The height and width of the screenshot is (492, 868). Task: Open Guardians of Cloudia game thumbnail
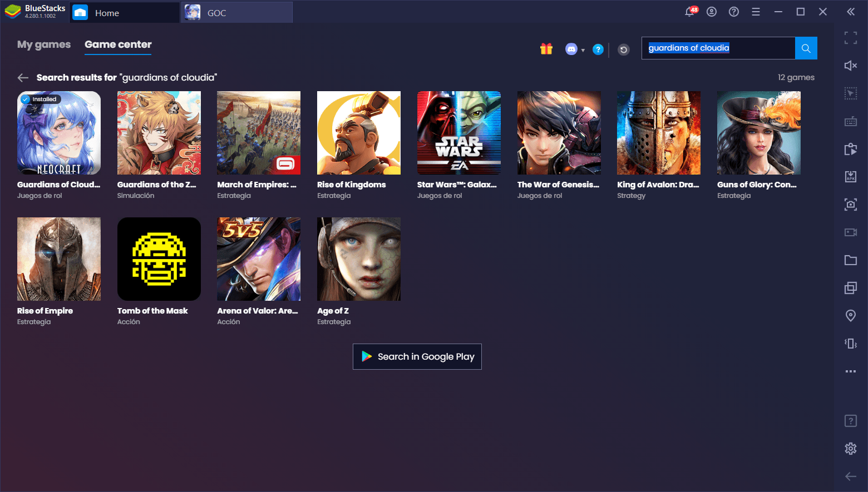click(x=59, y=133)
